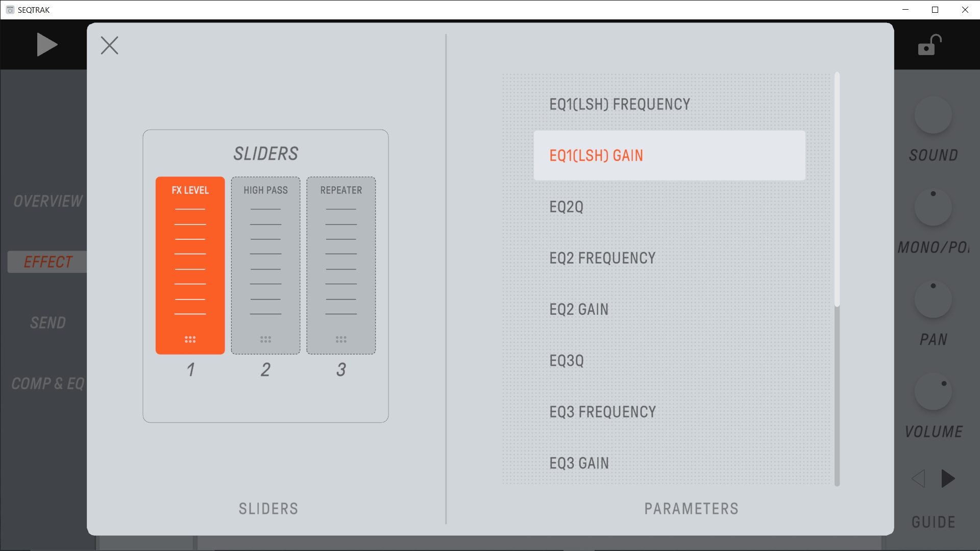Select the REPEATER slider slot
This screenshot has width=980, height=551.
(x=341, y=265)
